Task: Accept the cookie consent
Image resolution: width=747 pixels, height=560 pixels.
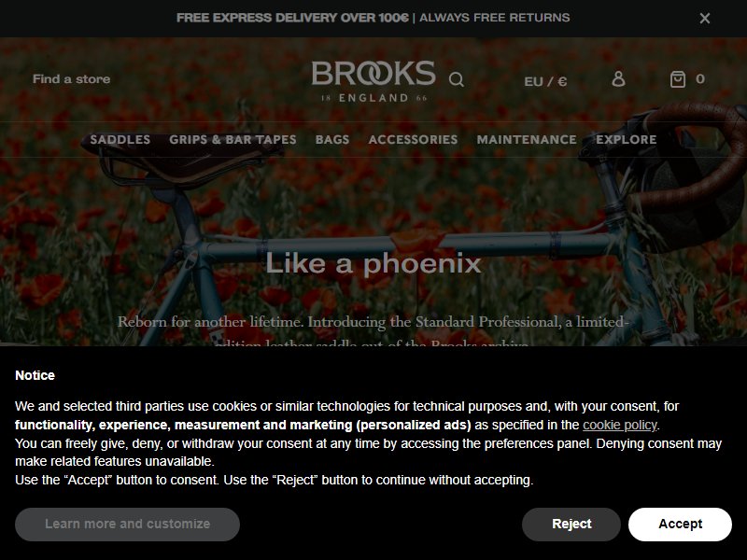Action: [680, 524]
